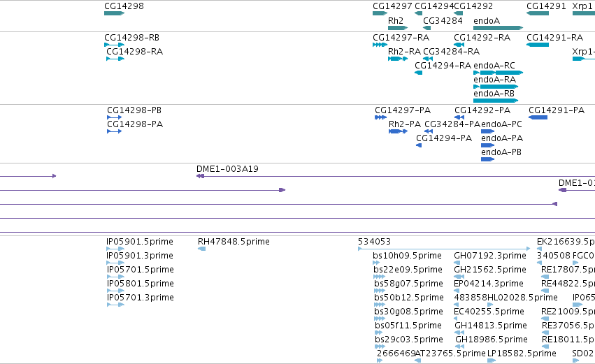The height and width of the screenshot is (364, 595).
Task: Open the 340508 feature label
Action: coord(554,256)
